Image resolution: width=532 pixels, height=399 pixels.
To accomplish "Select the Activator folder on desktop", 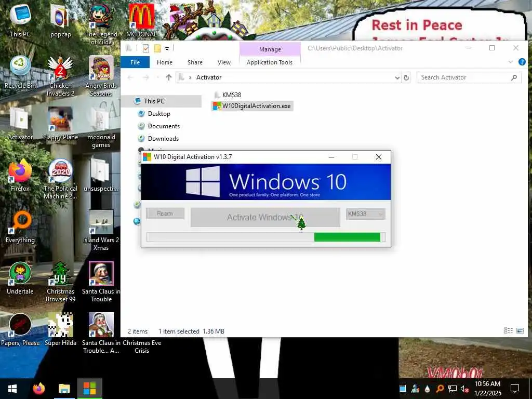I will point(20,124).
